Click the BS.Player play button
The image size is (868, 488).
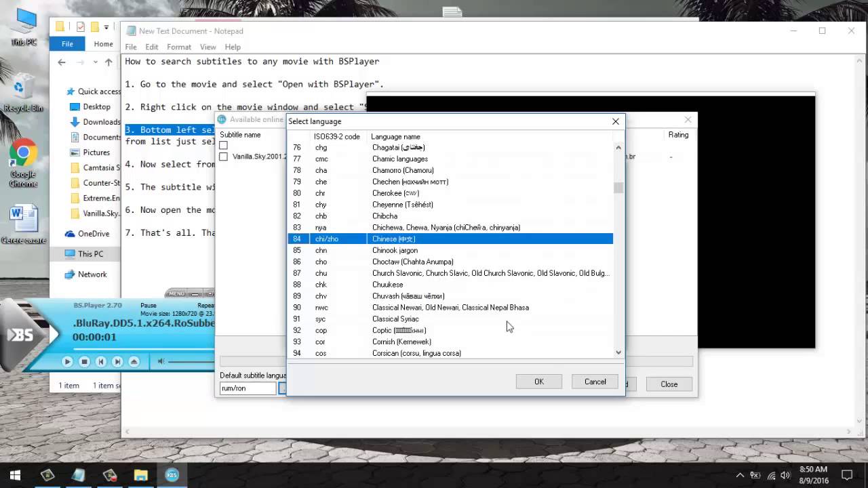(67, 361)
